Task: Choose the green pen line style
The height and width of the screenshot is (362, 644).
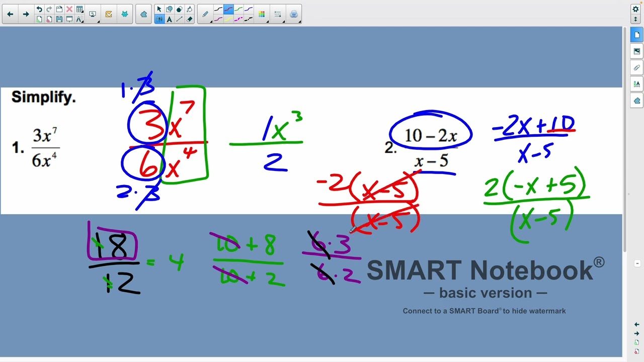Action: pos(238,9)
